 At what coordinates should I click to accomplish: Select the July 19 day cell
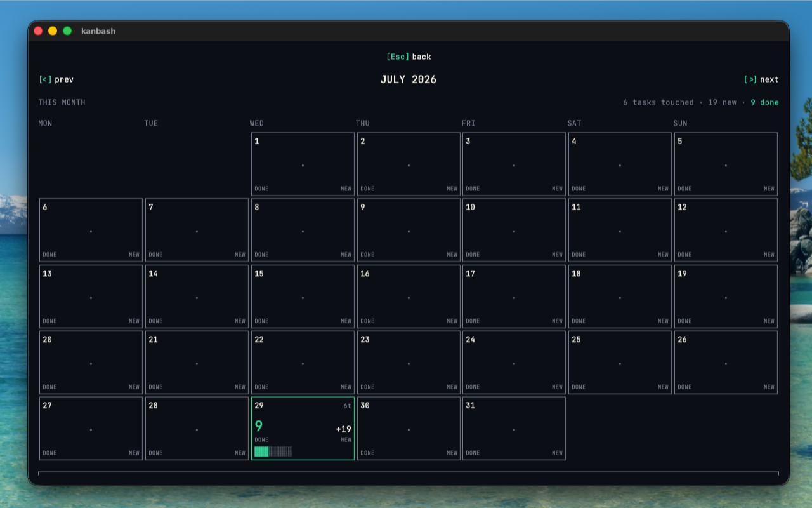pos(726,297)
